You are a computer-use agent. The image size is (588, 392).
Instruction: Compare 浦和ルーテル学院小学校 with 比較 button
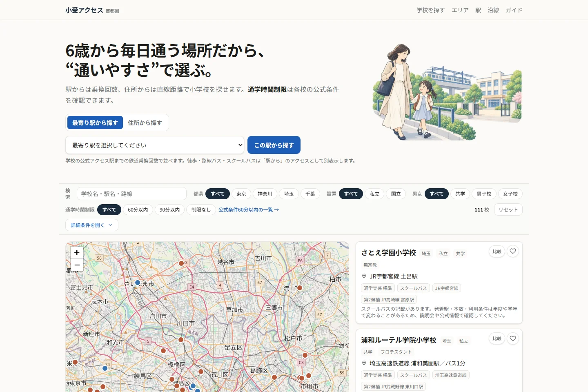[497, 339]
